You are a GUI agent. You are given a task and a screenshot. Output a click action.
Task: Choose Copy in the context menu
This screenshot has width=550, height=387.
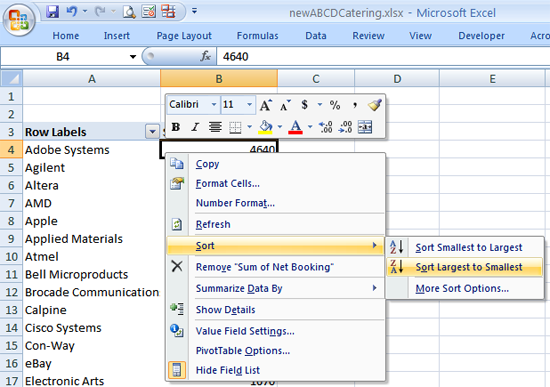coord(275,164)
